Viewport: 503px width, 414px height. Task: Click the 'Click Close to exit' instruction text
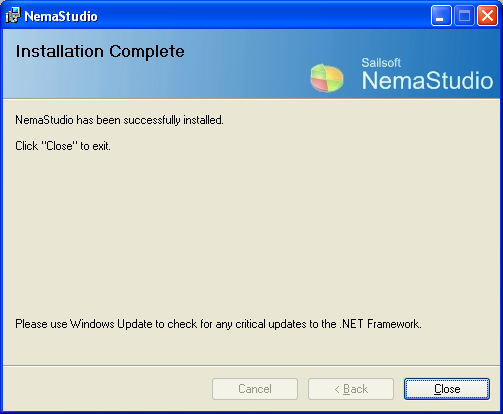63,146
